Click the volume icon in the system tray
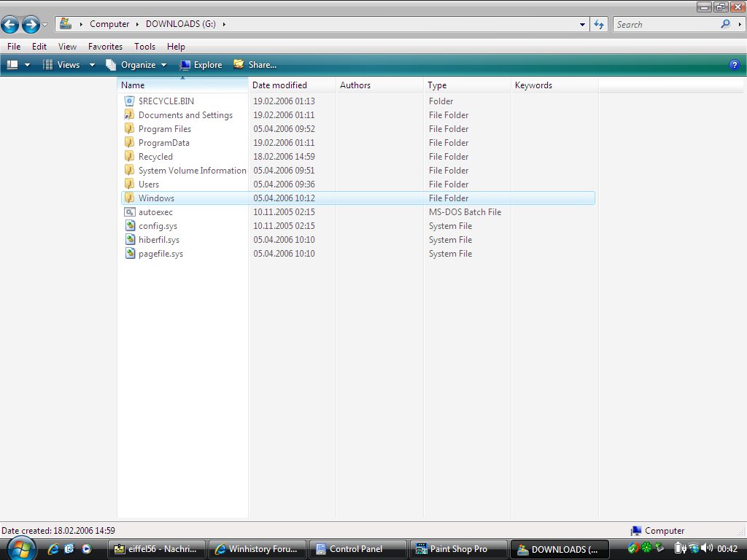747x560 pixels. click(x=708, y=548)
